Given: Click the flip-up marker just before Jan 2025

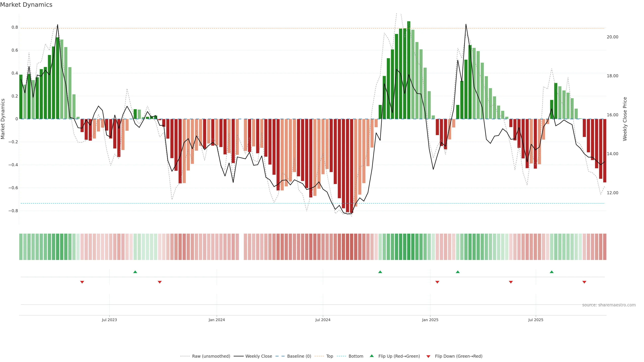Looking at the screenshot, I should (380, 272).
